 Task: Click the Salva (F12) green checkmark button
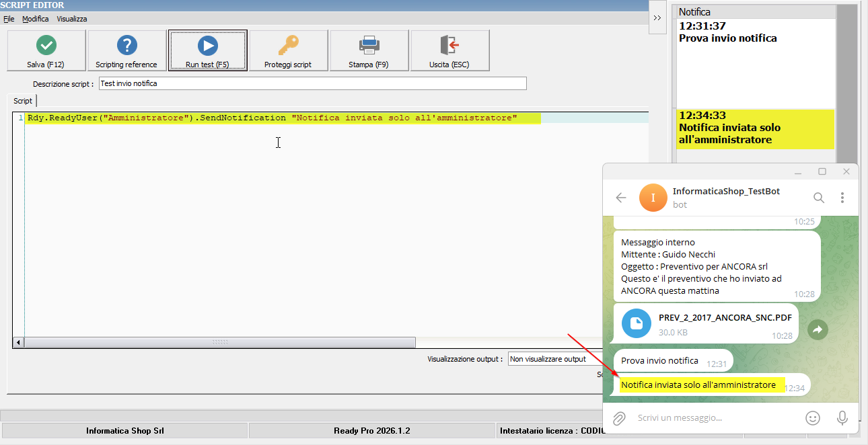point(46,50)
